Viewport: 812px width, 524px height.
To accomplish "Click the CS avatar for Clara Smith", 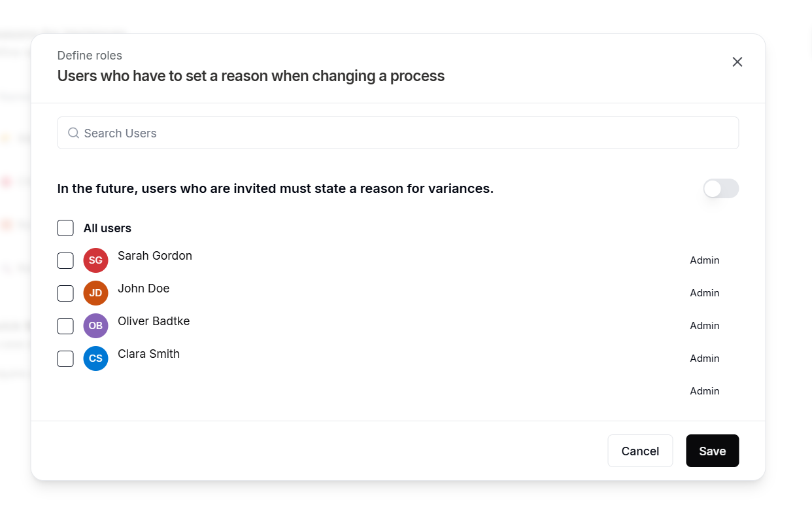I will tap(95, 358).
